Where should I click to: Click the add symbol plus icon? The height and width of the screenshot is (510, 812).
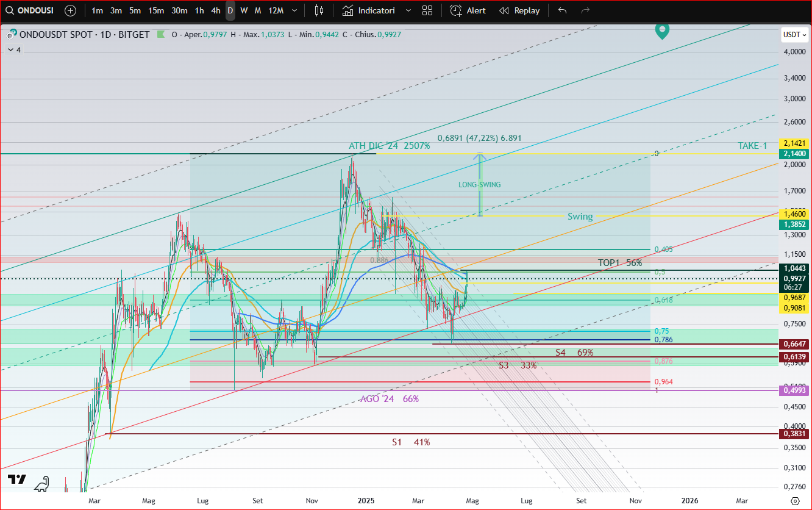click(71, 10)
